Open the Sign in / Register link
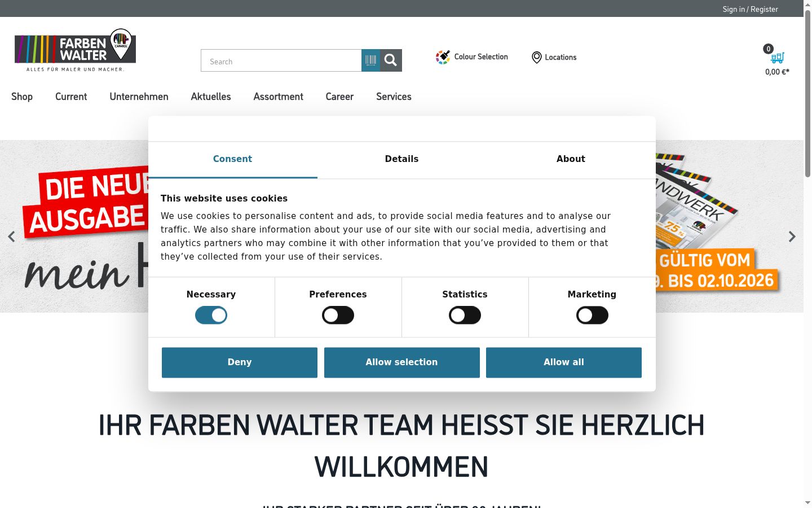Screen dimensions: 812x508 [750, 9]
